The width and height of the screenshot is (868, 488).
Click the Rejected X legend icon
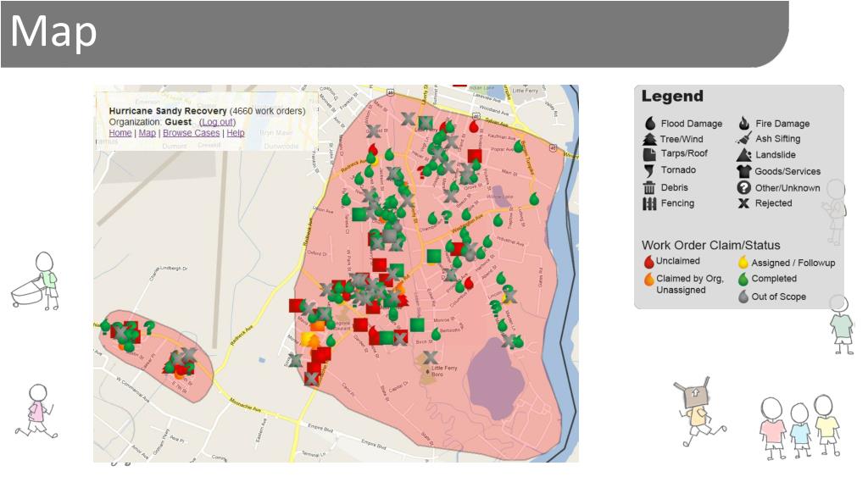point(743,203)
